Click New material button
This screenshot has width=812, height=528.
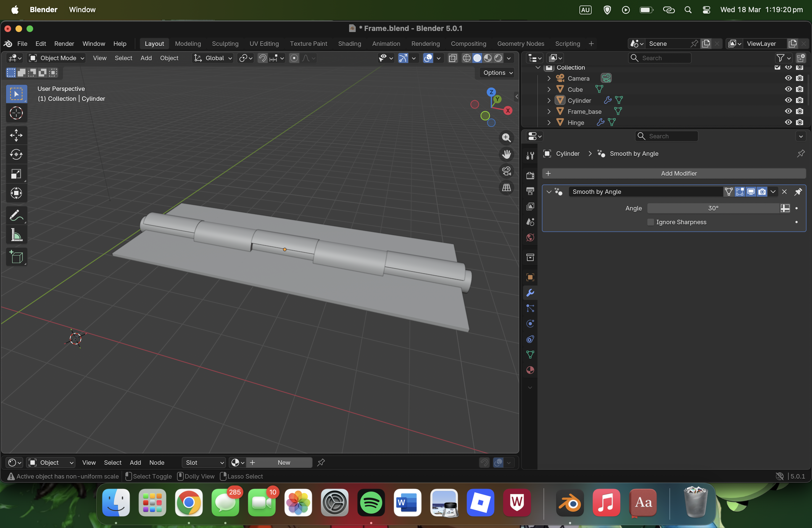284,463
